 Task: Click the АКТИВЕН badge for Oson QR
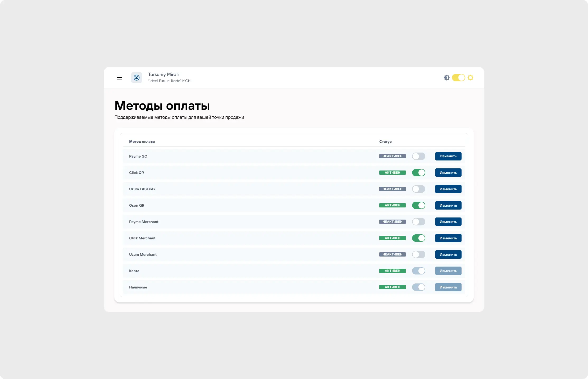point(393,205)
